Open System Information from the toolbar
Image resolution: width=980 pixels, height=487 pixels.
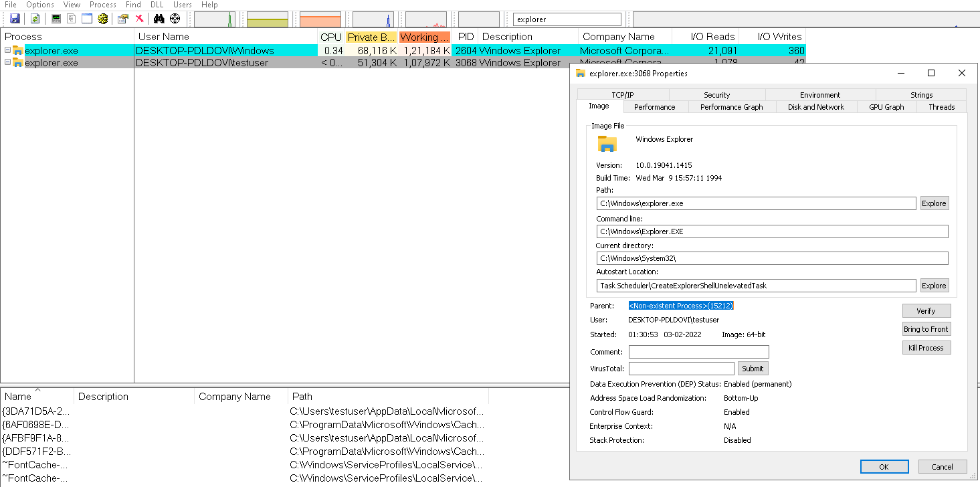(56, 18)
